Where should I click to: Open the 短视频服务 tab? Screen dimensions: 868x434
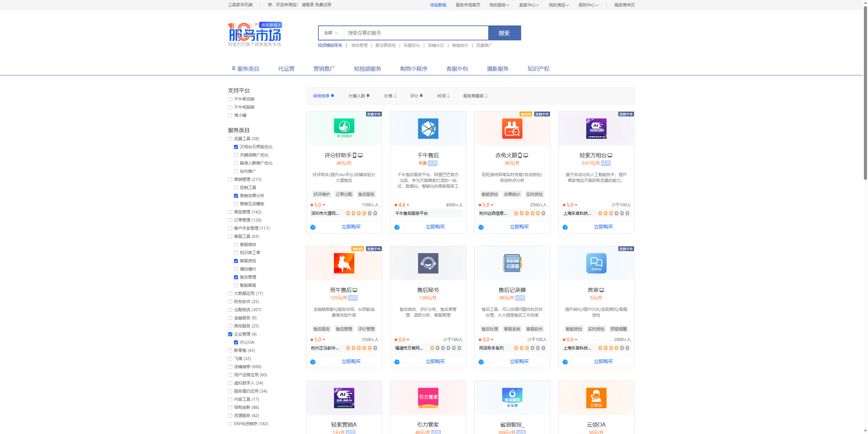pyautogui.click(x=368, y=69)
